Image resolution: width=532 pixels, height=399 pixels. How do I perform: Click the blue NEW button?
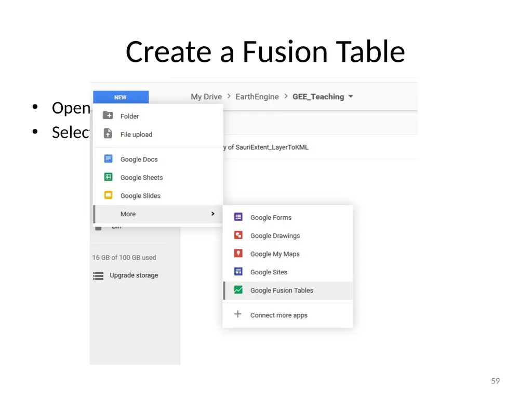[121, 97]
